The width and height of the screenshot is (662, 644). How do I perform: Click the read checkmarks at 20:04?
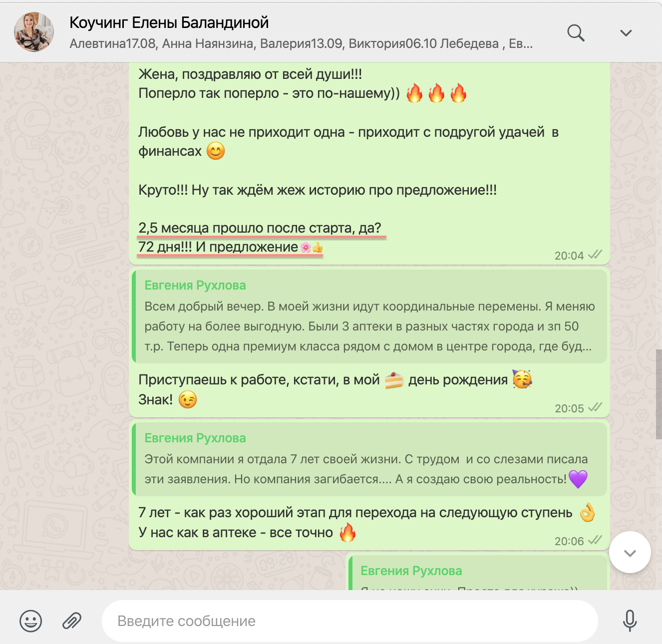point(595,255)
